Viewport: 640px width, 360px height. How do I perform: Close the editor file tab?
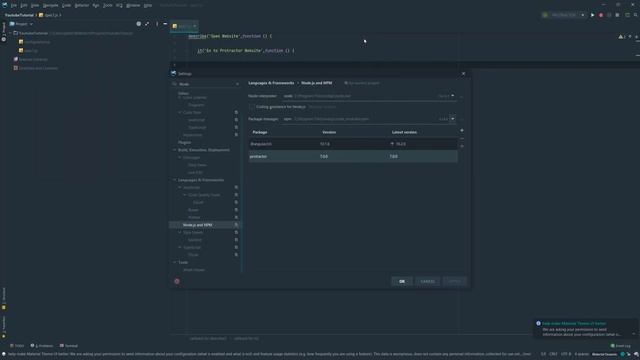pos(195,26)
